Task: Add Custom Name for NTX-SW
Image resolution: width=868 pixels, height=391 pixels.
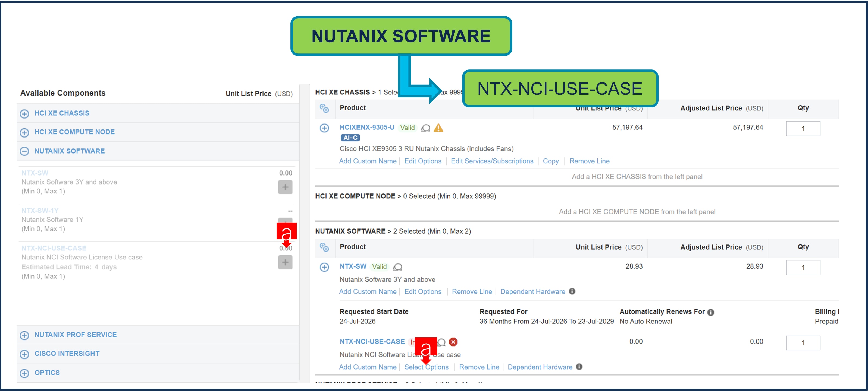Action: [368, 291]
